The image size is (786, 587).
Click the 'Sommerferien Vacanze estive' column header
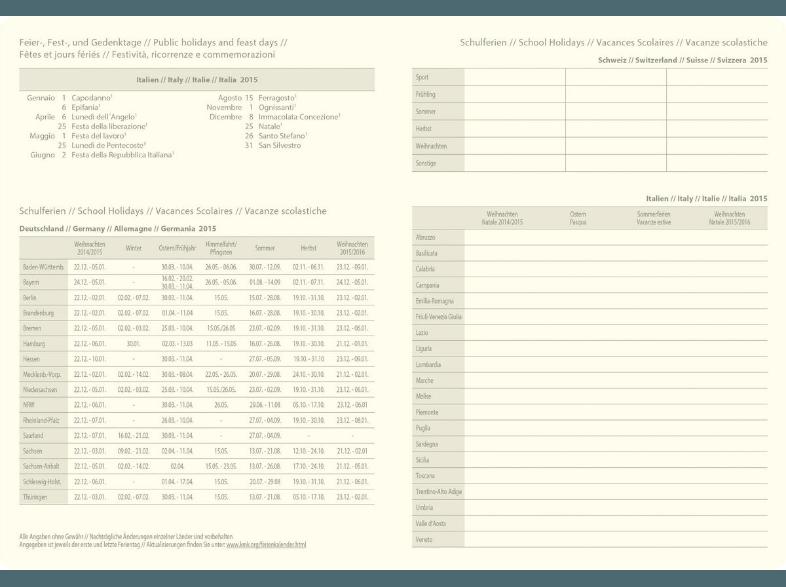654,218
